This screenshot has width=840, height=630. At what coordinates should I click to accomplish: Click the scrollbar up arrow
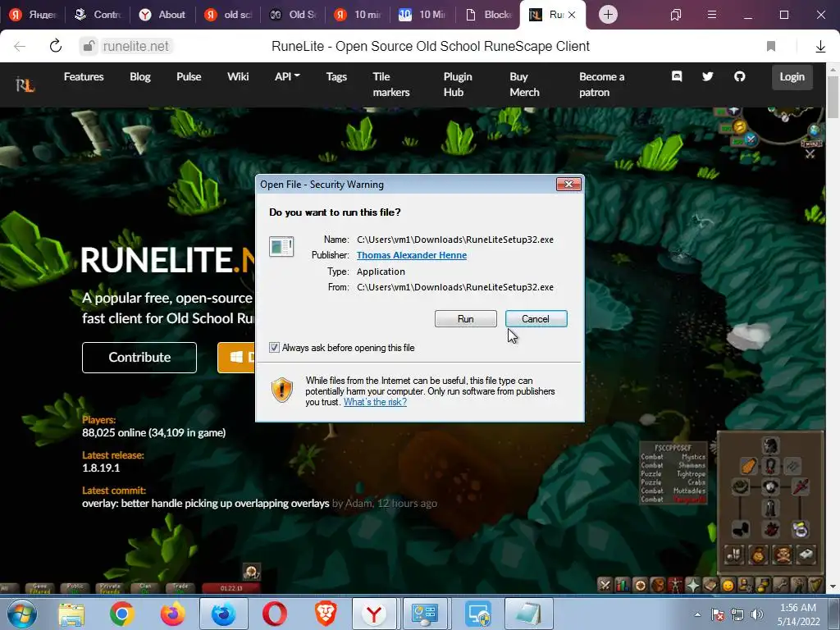tap(833, 69)
